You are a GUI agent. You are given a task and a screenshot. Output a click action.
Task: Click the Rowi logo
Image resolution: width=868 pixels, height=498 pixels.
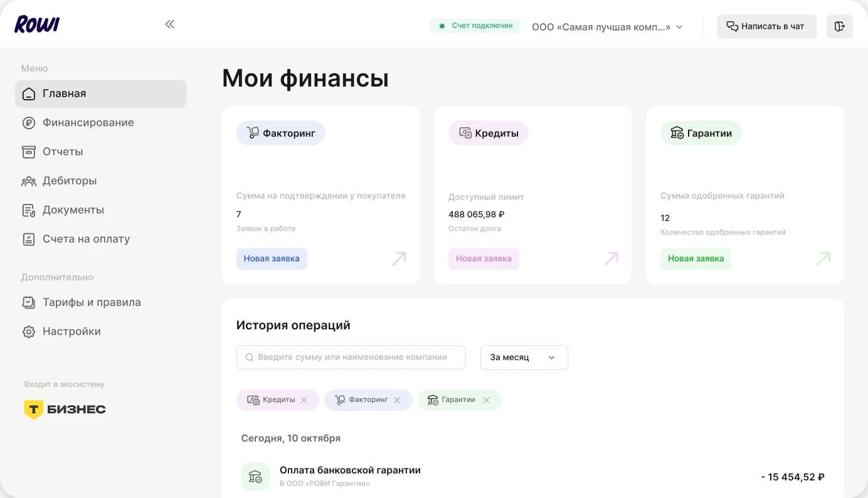(37, 24)
